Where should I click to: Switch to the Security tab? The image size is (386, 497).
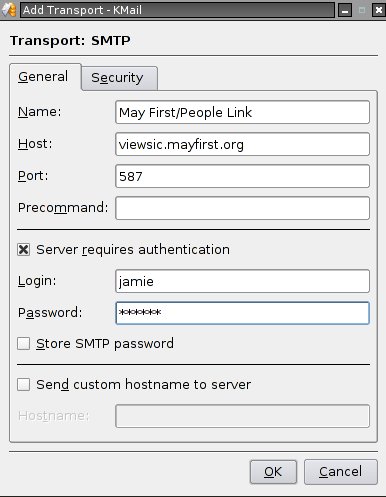(x=119, y=78)
